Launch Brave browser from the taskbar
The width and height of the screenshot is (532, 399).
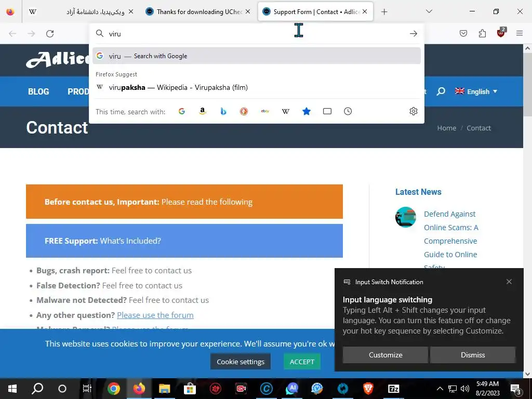(x=368, y=389)
